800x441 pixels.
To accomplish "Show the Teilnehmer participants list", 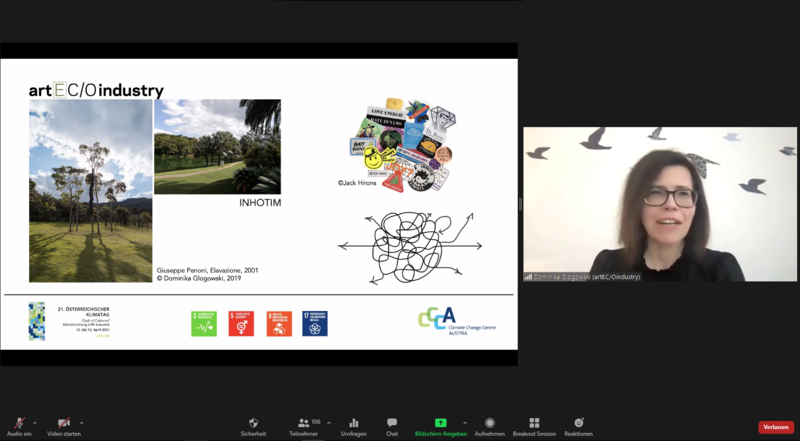I will (304, 426).
